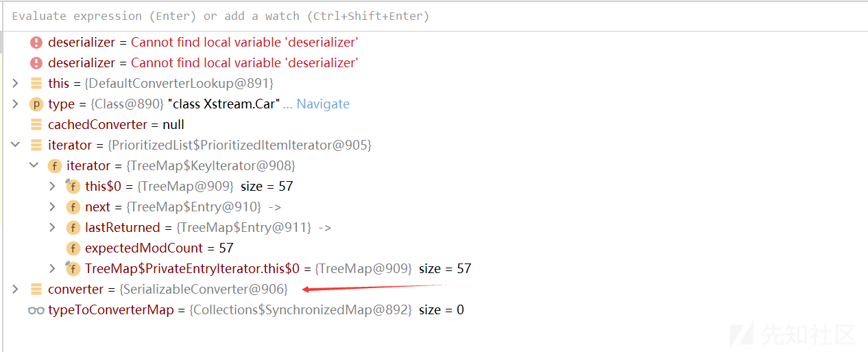Click the field icon beside nested iterator
This screenshot has width=868, height=352.
point(55,166)
